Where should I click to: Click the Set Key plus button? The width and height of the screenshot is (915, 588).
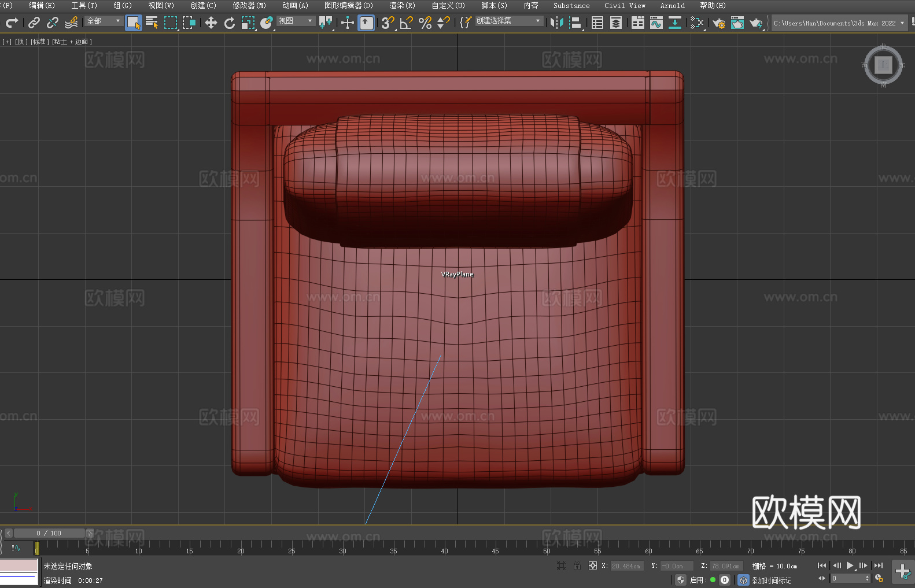click(x=902, y=572)
